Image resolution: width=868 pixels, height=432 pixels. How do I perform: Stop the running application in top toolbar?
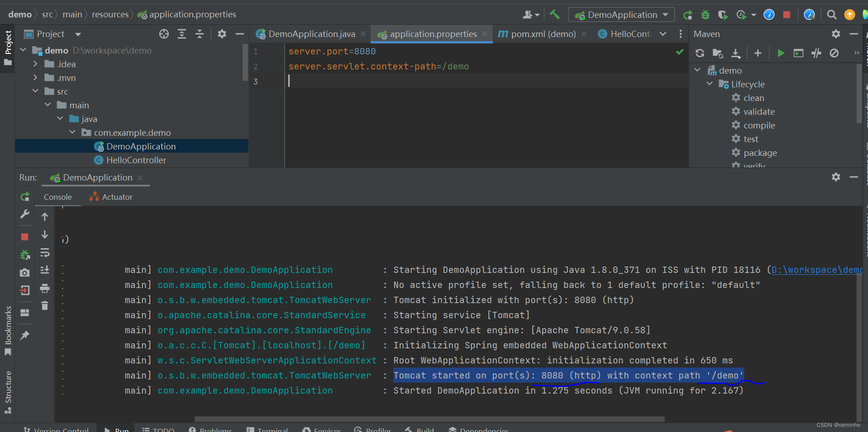tap(787, 15)
